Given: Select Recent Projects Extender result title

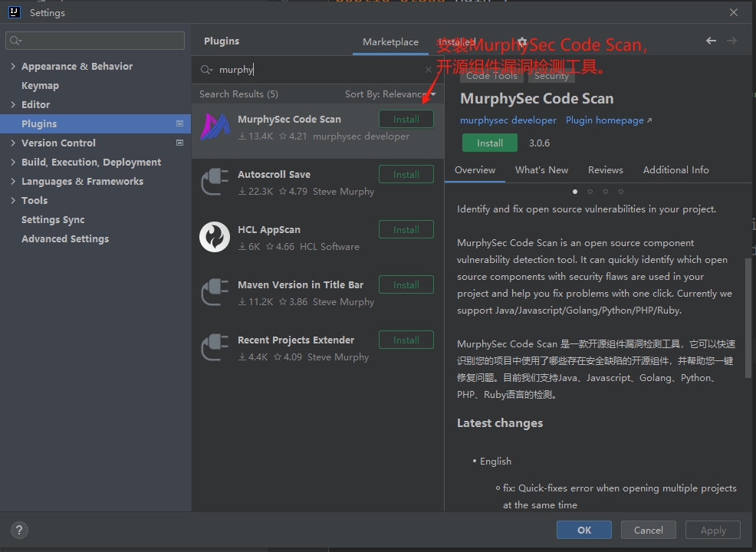Looking at the screenshot, I should click(296, 340).
